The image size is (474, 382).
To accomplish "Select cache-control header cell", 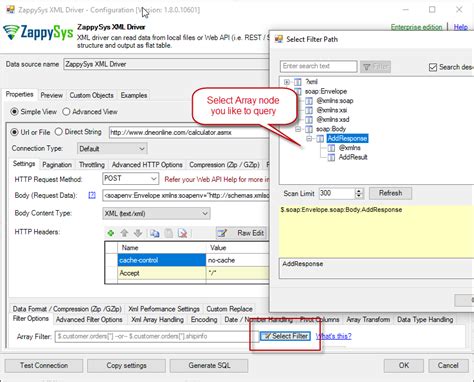I will [162, 260].
